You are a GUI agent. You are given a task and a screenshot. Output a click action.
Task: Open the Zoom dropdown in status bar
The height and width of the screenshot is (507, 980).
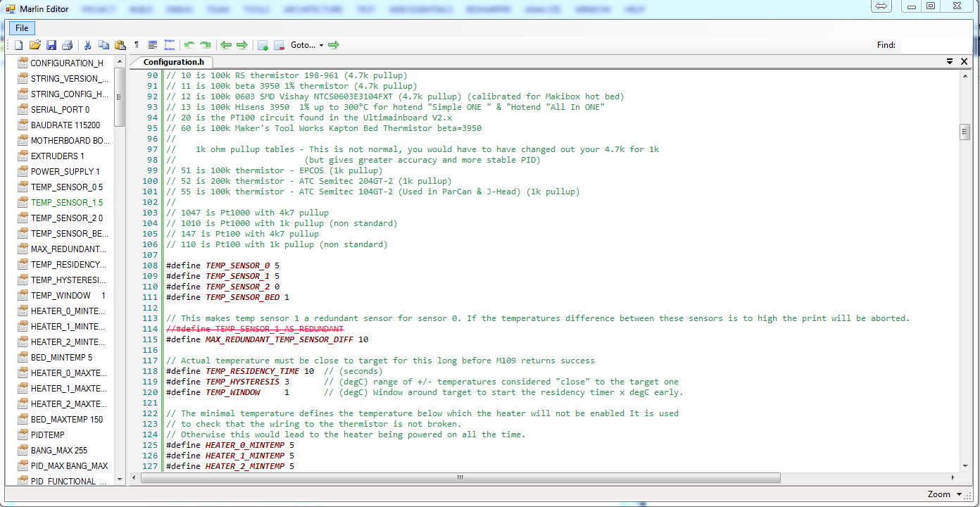(x=943, y=494)
